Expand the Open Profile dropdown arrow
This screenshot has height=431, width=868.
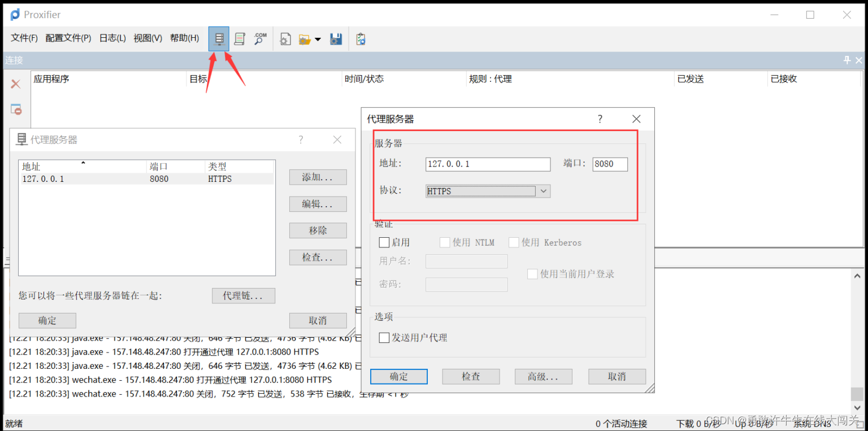click(318, 40)
